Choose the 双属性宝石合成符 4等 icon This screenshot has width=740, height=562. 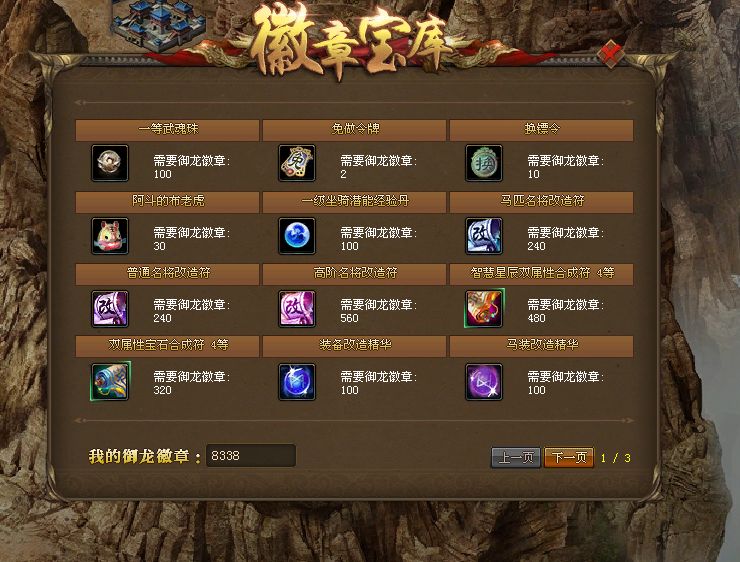[109, 381]
